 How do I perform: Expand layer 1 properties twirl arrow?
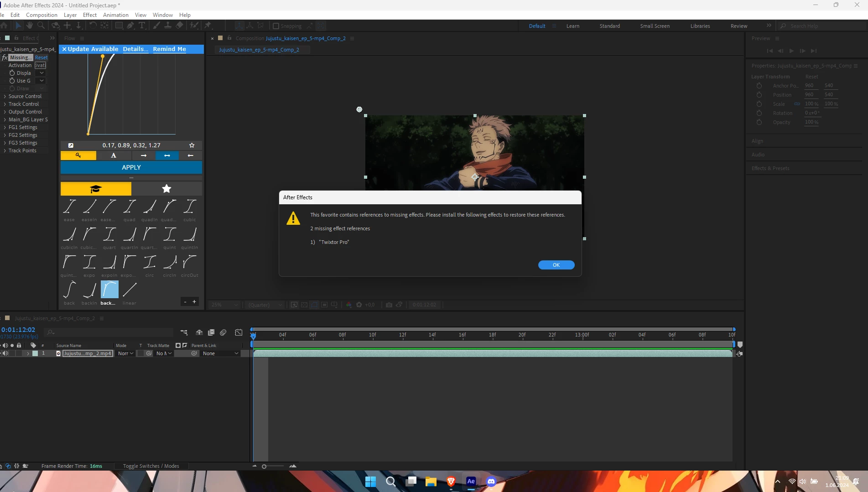(x=28, y=353)
